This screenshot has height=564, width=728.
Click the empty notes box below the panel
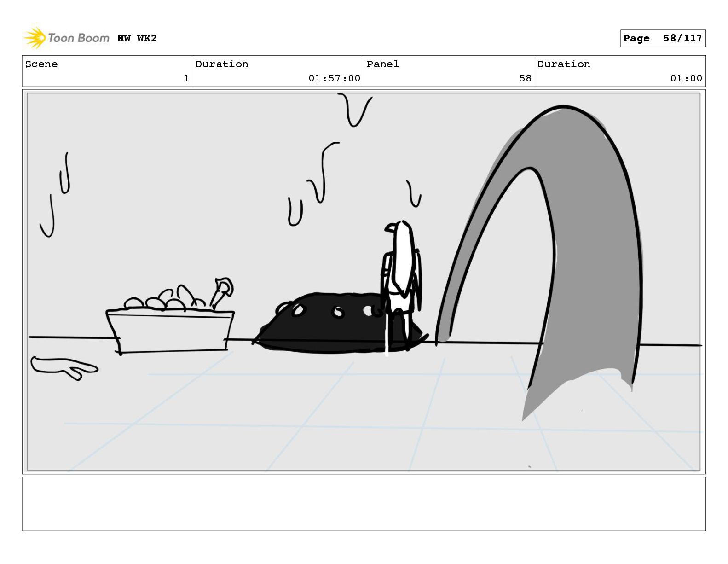[364, 504]
